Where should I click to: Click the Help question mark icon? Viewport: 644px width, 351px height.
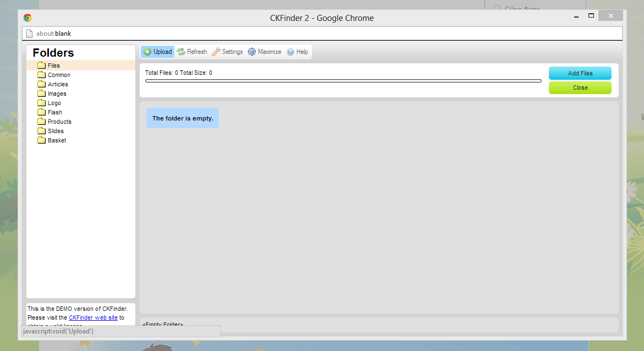click(x=290, y=52)
